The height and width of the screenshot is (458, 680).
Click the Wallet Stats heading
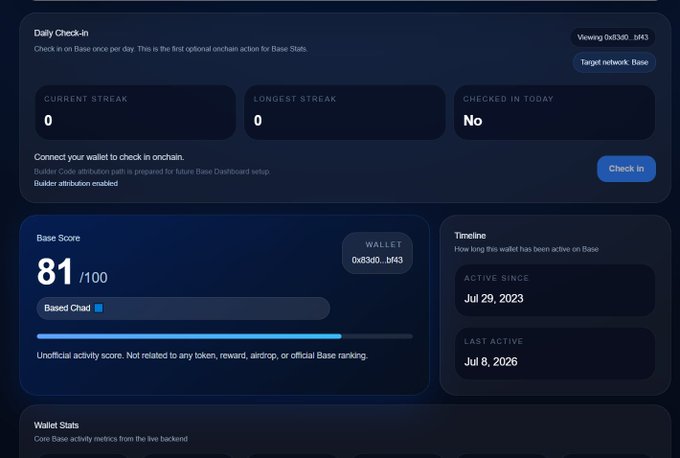56,425
